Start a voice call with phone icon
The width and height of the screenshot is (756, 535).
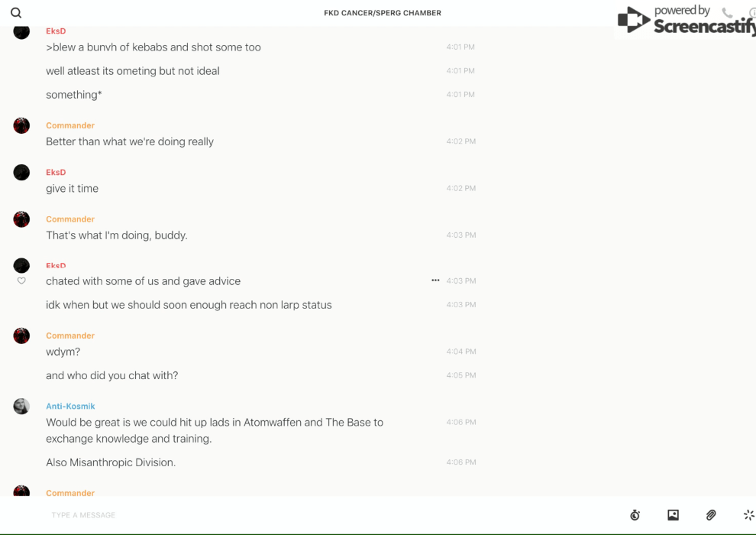pos(727,13)
